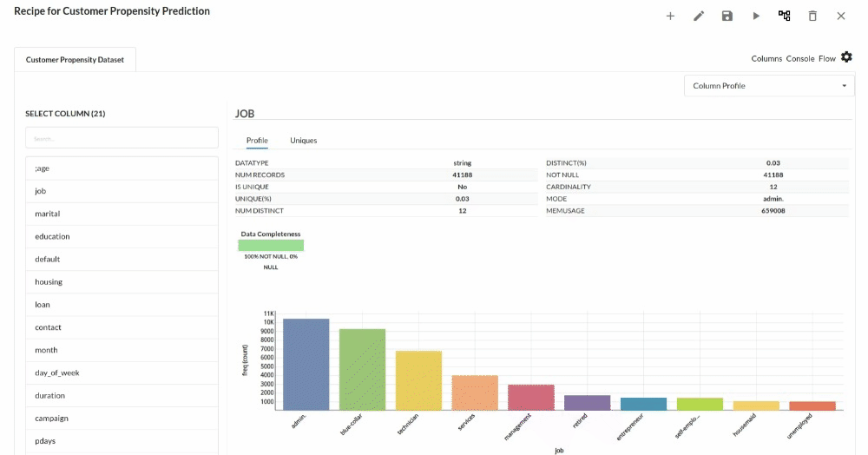Click the blue-collar bar in chart
This screenshot has height=455, width=868.
(x=362, y=369)
